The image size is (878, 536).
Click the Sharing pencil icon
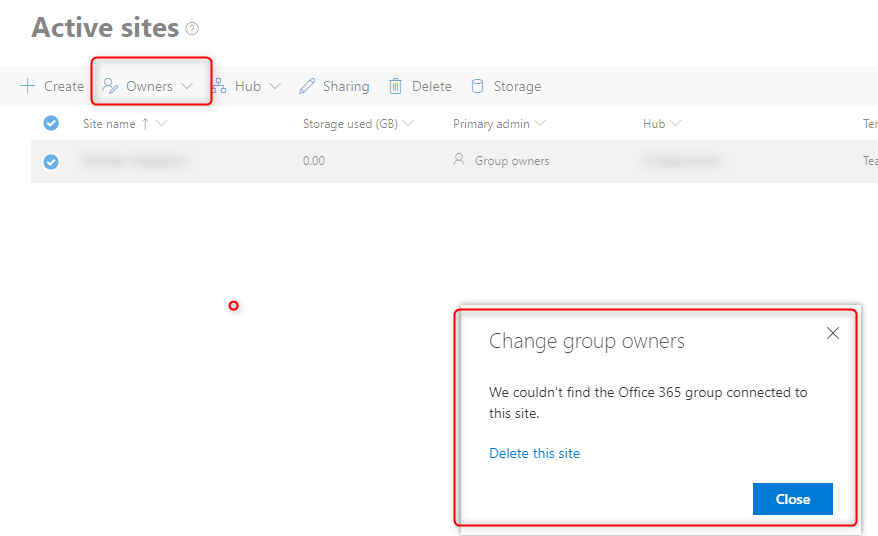(307, 86)
